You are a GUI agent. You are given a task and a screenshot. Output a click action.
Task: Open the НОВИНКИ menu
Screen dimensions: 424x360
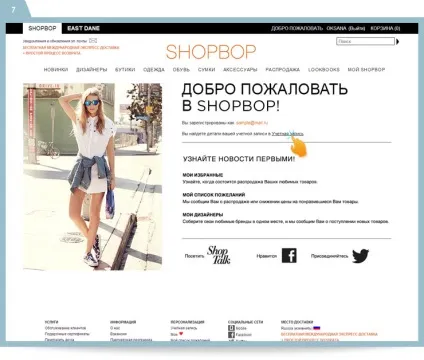56,70
